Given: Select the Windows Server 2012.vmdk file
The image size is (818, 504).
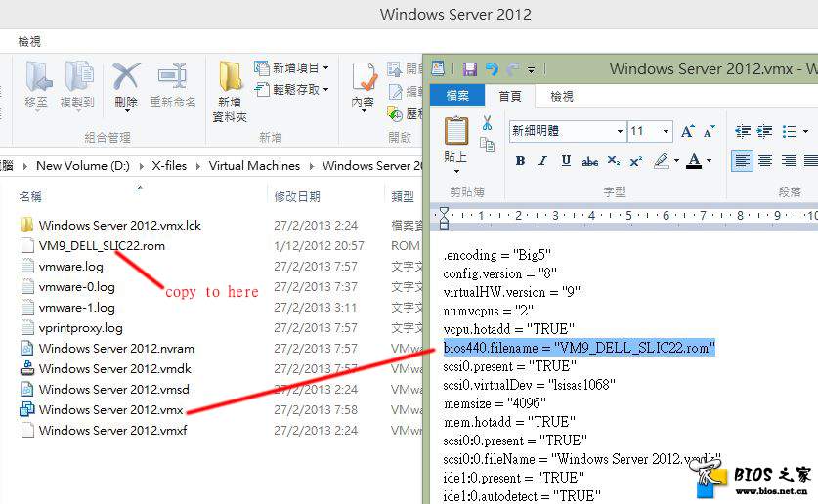Looking at the screenshot, I should coord(106,368).
